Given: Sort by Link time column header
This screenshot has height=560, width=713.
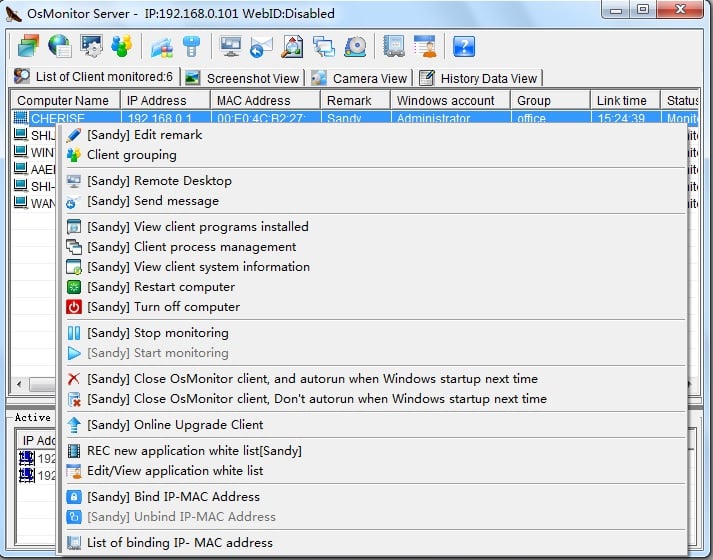Looking at the screenshot, I should (625, 100).
